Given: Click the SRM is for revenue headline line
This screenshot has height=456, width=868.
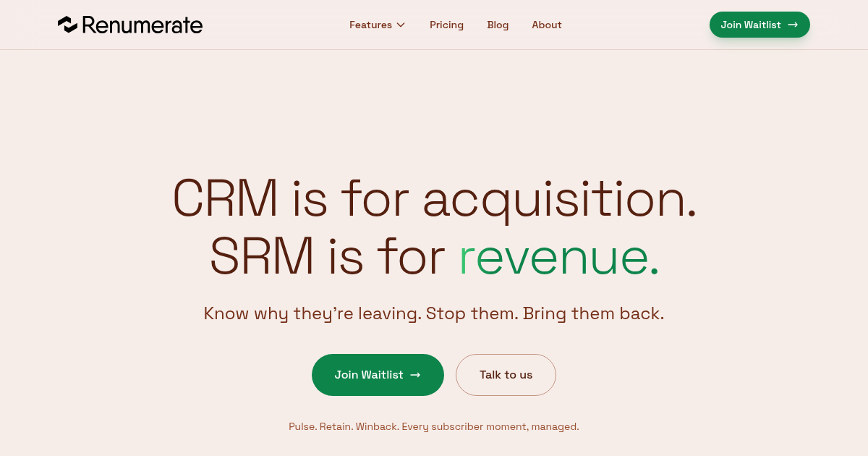Looking at the screenshot, I should 434,258.
